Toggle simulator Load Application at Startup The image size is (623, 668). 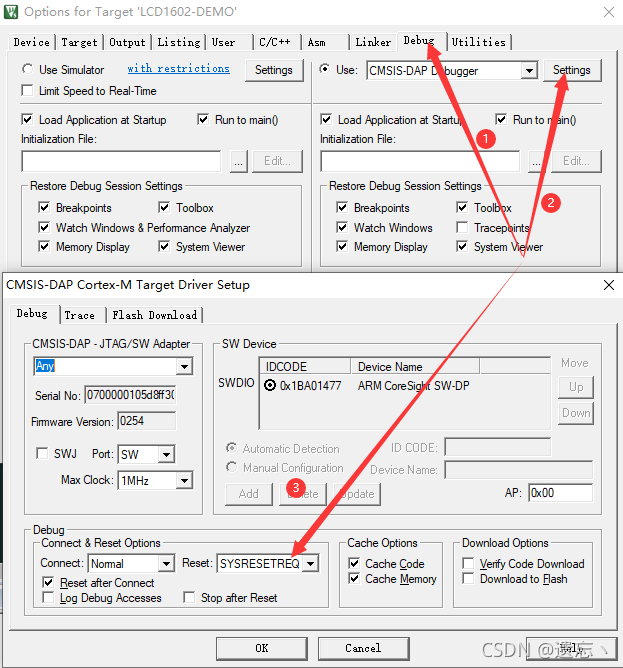(28, 119)
